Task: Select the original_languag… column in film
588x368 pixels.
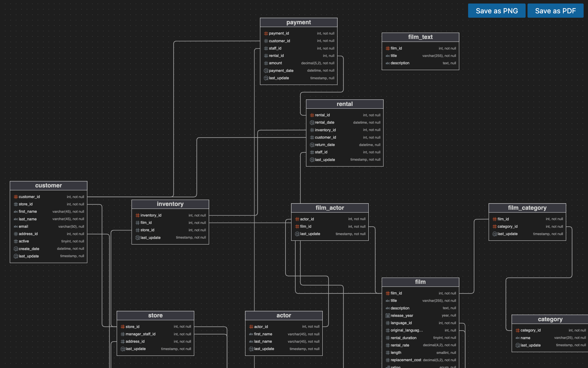Action: point(420,330)
